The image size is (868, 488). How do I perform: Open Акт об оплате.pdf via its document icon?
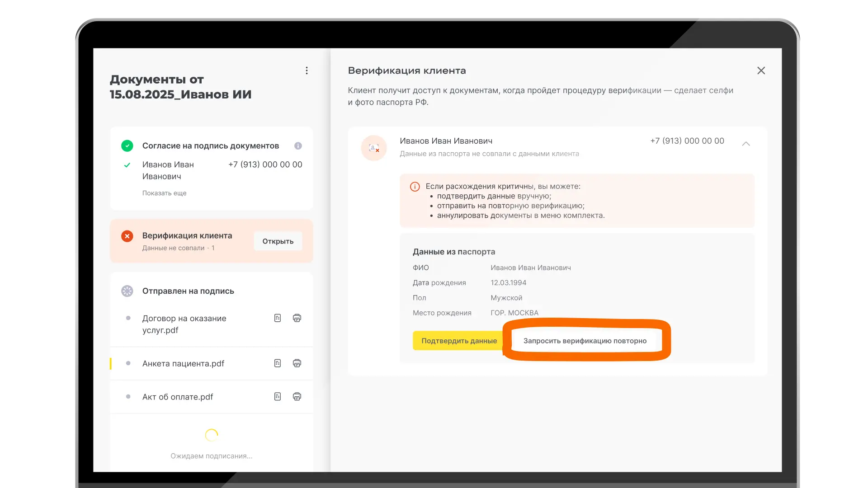click(277, 397)
